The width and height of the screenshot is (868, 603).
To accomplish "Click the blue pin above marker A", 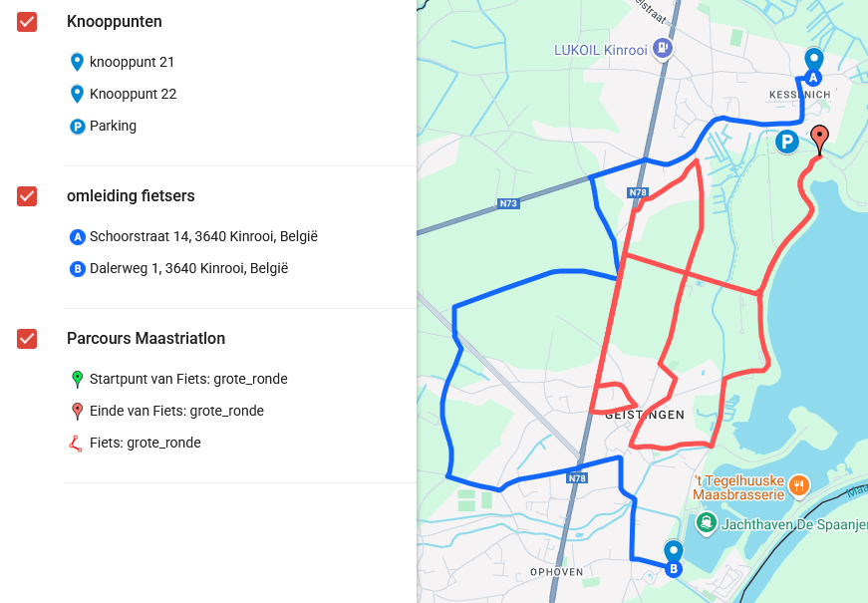I will point(813,59).
